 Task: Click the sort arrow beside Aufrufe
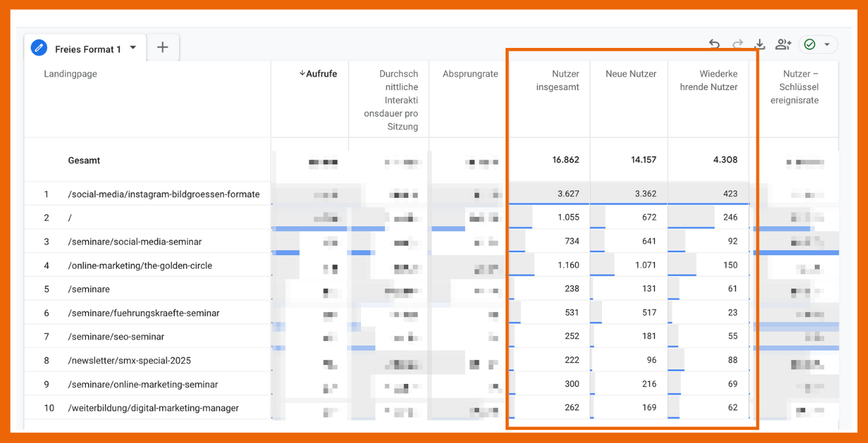pos(302,74)
